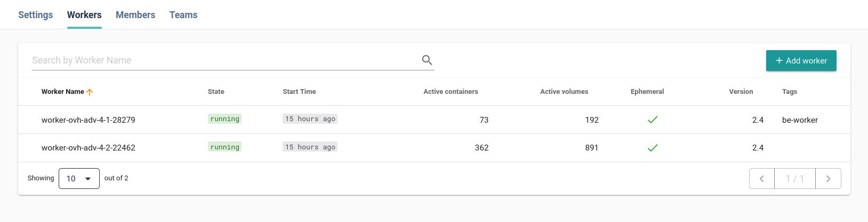
Task: Click ephemeral checkmark for worker-ovh-adv-4-2-22462
Action: click(x=653, y=148)
